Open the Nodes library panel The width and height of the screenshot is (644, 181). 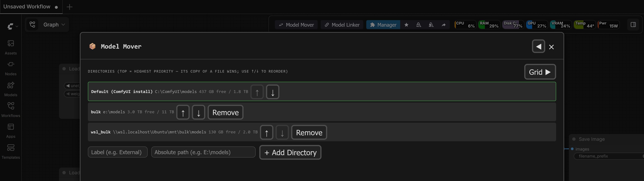click(x=11, y=68)
